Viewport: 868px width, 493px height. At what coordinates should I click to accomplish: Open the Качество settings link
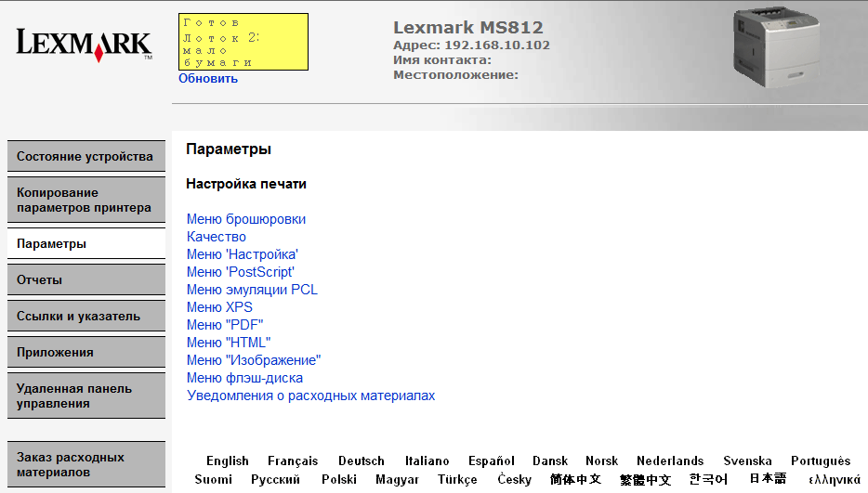coord(216,237)
